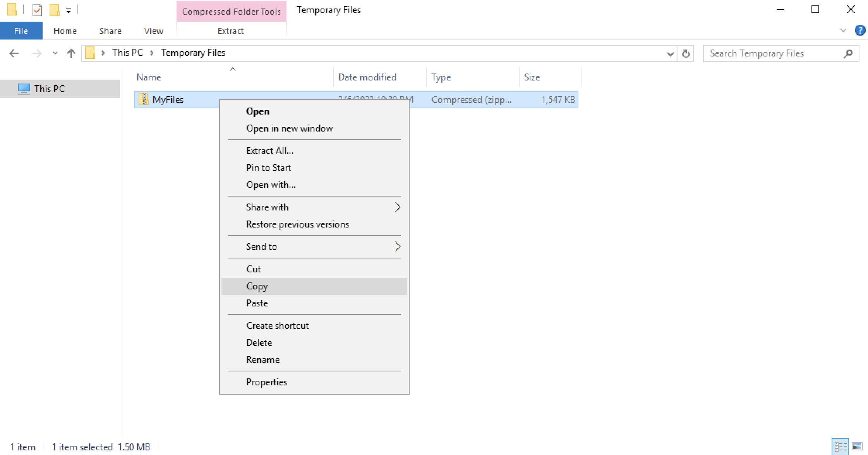This screenshot has width=868, height=455.
Task: Switch to large thumbnails view icon
Action: (857, 446)
